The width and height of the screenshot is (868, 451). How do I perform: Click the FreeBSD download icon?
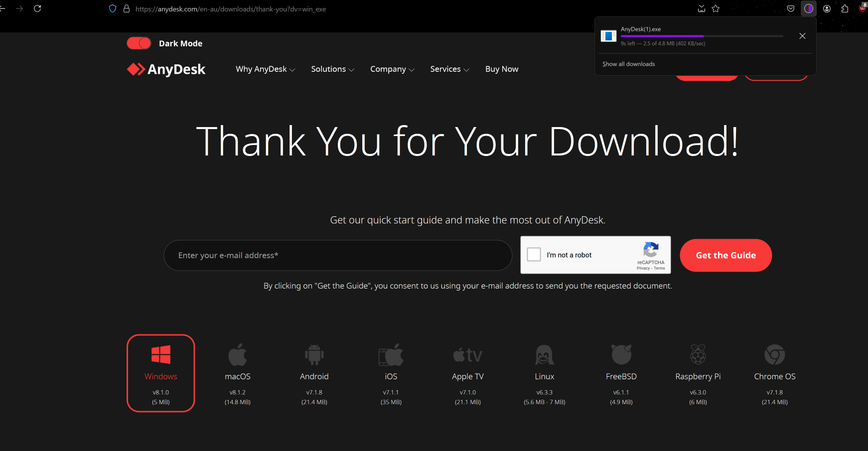[621, 355]
